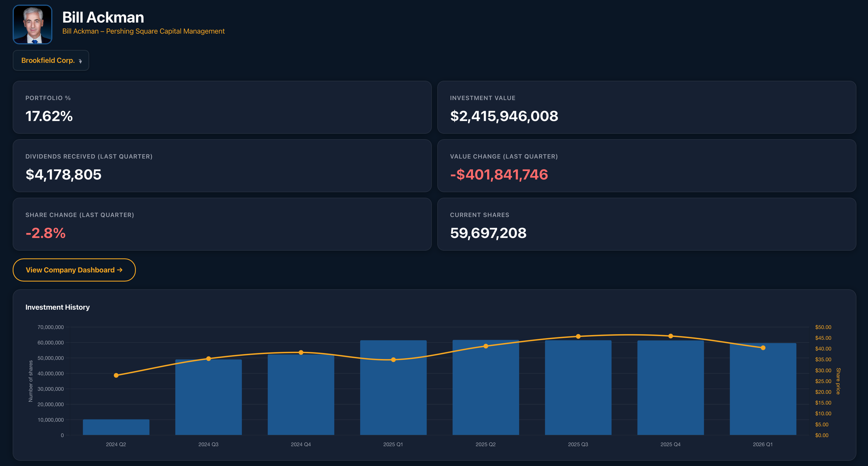This screenshot has height=466, width=868.
Task: Click the 2026 Q1 shares bar
Action: coord(763,389)
